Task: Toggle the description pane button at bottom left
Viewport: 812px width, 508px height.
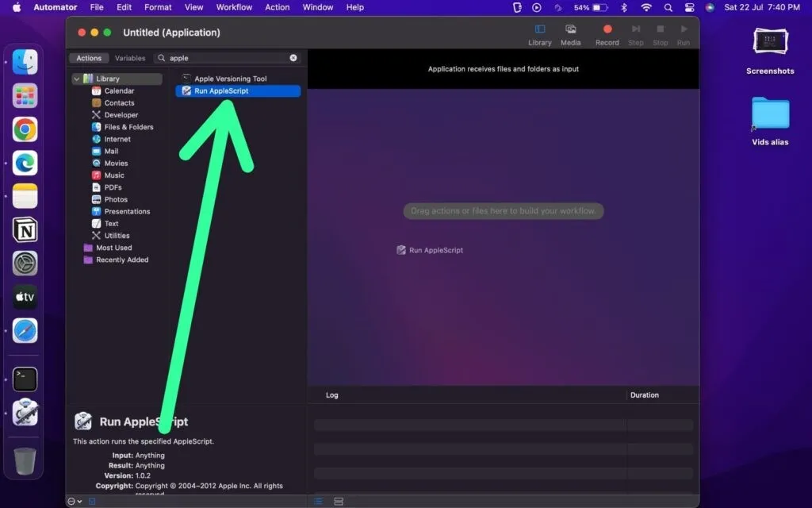Action: pos(92,502)
